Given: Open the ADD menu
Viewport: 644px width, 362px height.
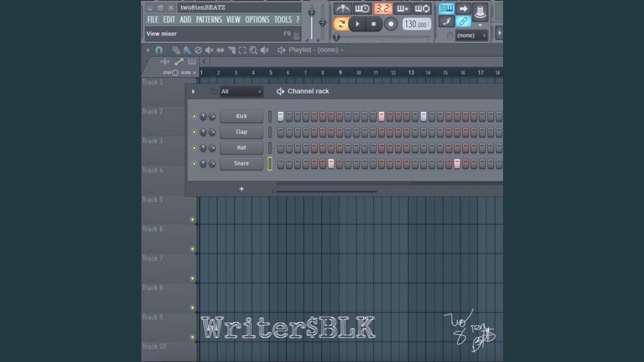Looking at the screenshot, I should pos(186,20).
